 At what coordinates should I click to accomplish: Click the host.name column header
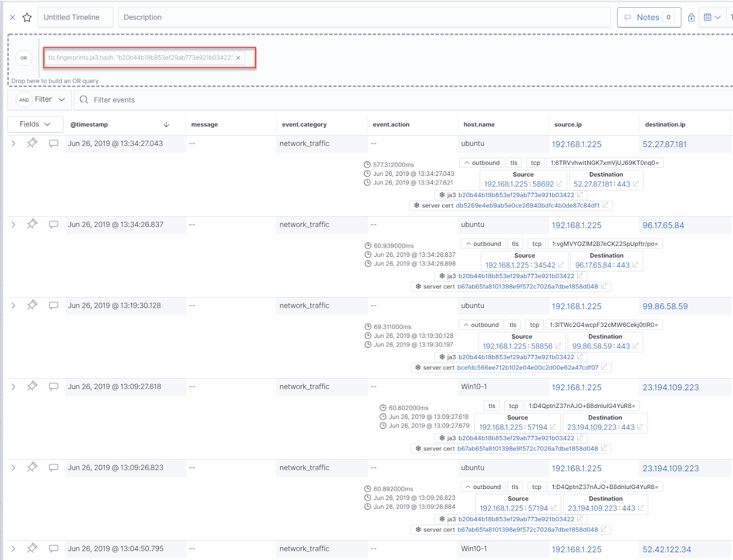click(x=479, y=125)
